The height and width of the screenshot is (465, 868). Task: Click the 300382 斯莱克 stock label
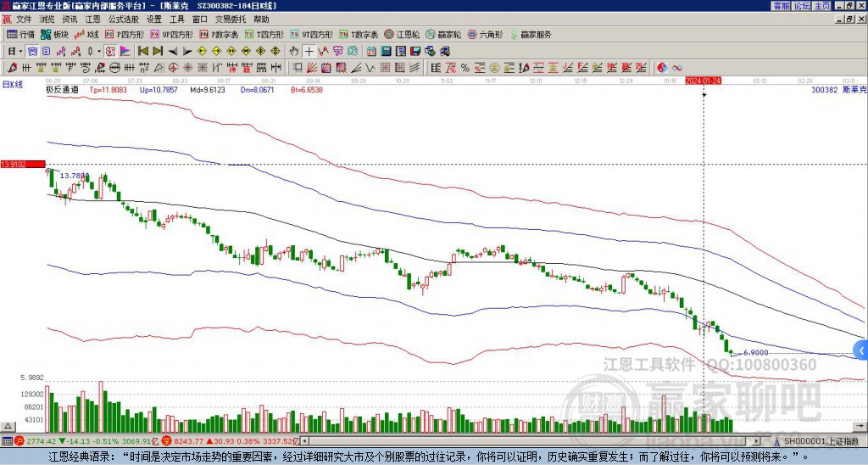tap(838, 89)
